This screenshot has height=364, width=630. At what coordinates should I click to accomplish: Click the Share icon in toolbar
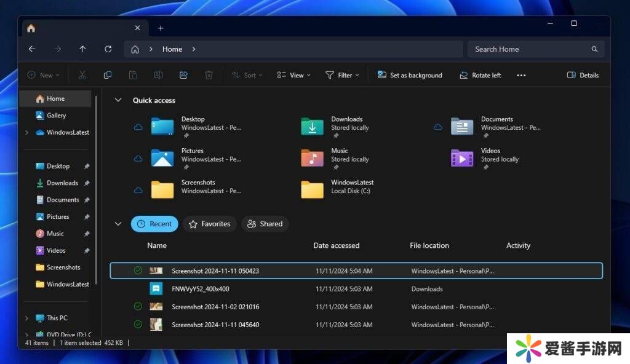[183, 75]
